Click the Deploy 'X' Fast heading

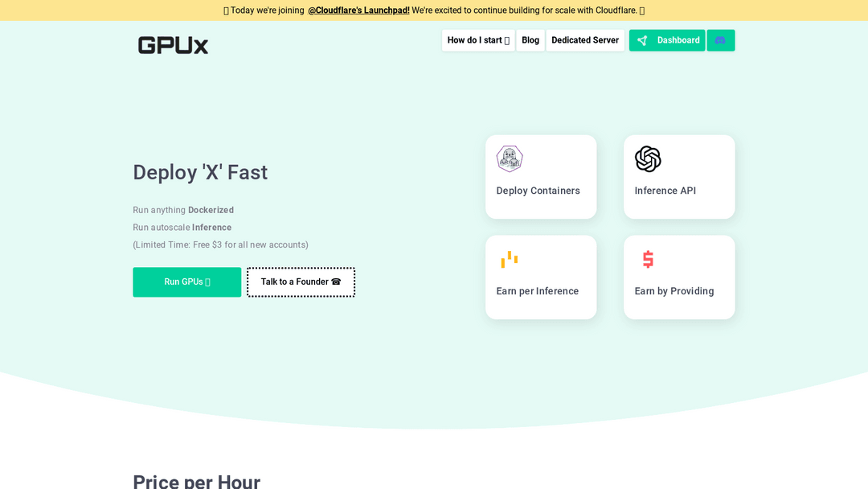(x=200, y=172)
